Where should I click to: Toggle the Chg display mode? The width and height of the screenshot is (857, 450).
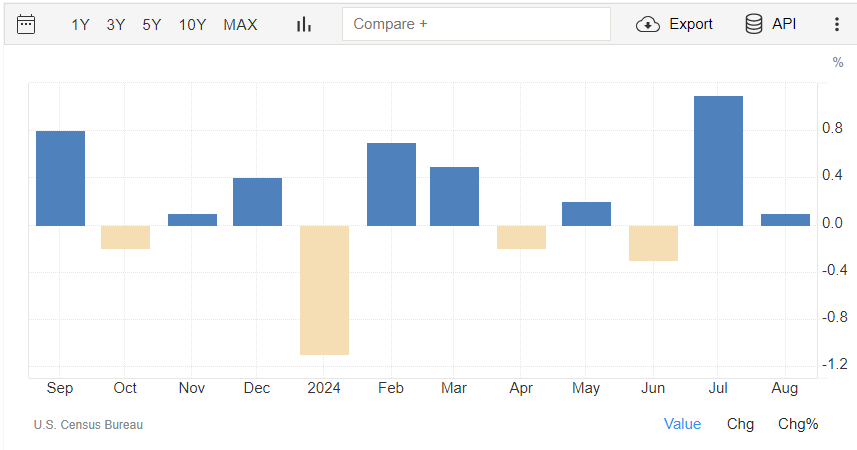point(740,424)
